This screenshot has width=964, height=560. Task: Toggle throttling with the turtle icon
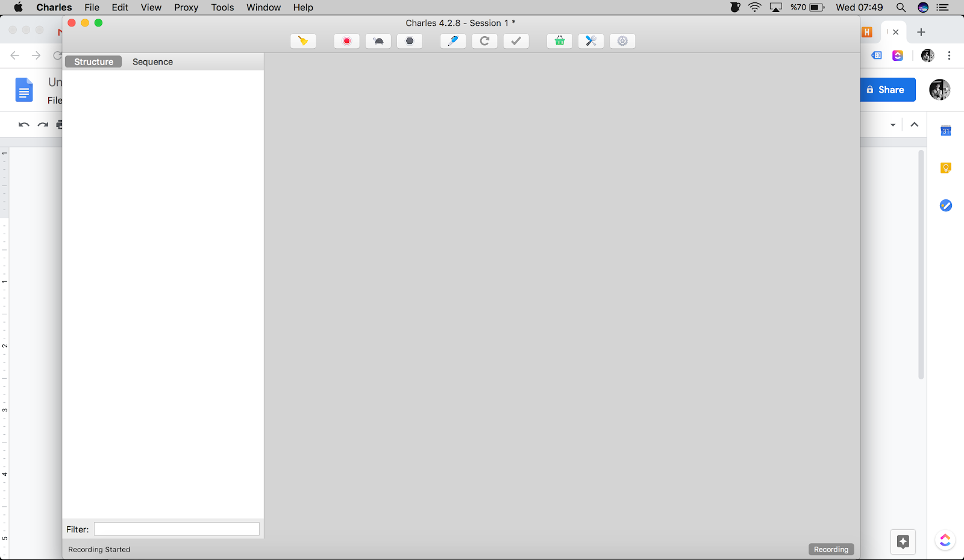(378, 41)
